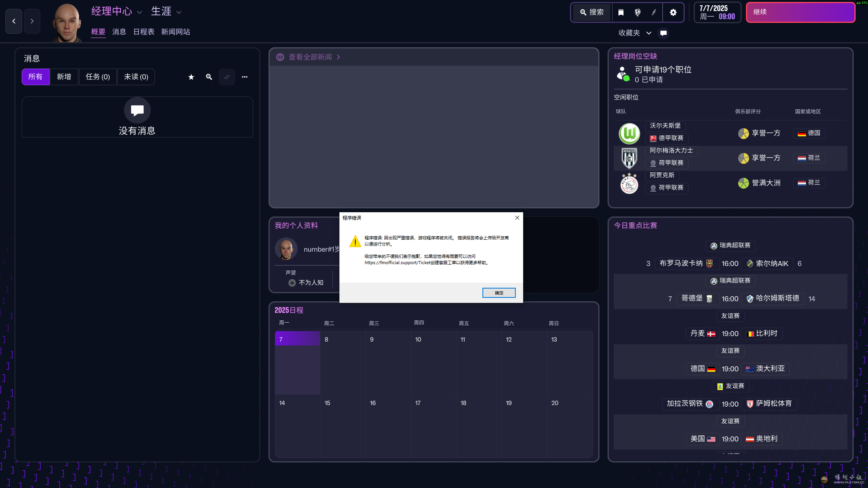Open the three-dots more options in messages
The image size is (868, 488).
click(245, 77)
